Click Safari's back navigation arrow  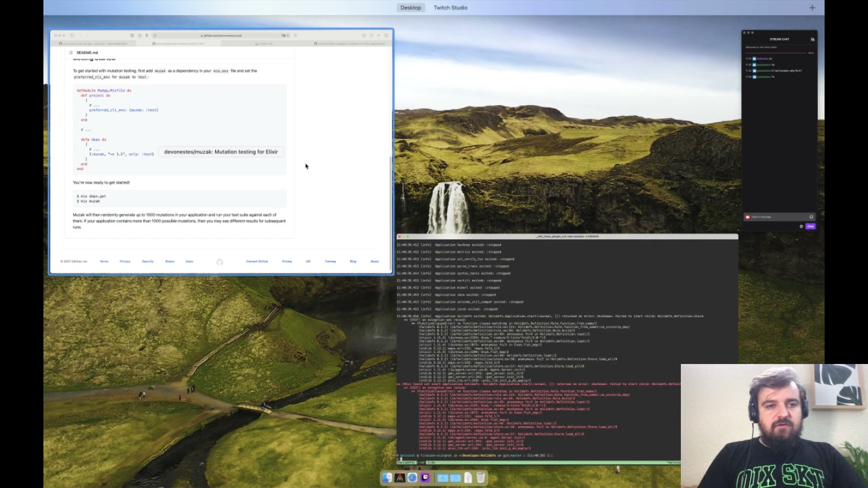click(x=80, y=35)
